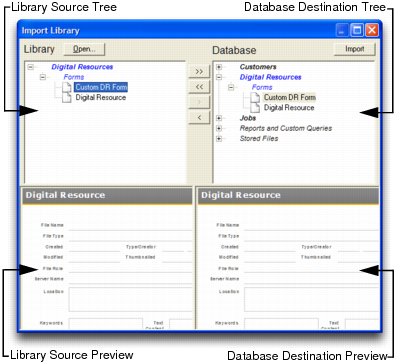
Task: Click Server Name field in Library preview
Action: click(130, 279)
